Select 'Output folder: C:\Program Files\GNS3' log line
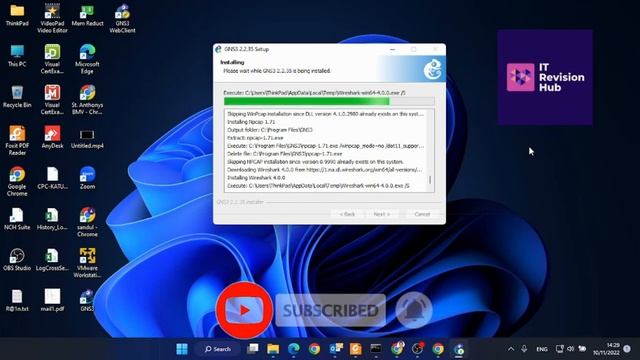This screenshot has height=360, width=640. coord(269,130)
